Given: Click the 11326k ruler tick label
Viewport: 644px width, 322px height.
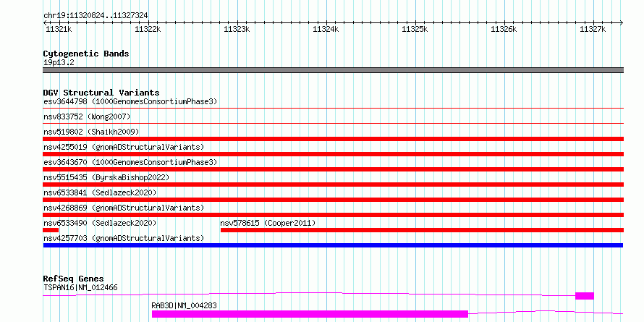Looking at the screenshot, I should click(504, 29).
